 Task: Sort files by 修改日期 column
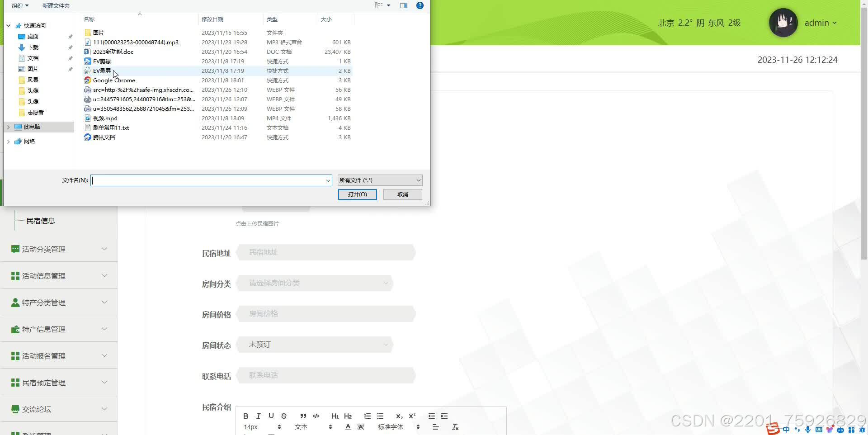click(231, 19)
